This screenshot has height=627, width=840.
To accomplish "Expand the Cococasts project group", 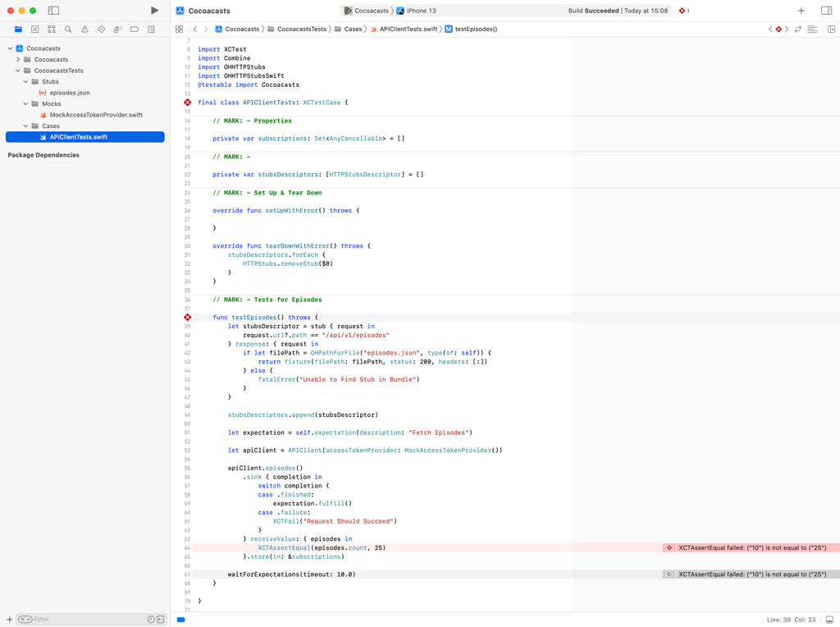I will (16, 59).
